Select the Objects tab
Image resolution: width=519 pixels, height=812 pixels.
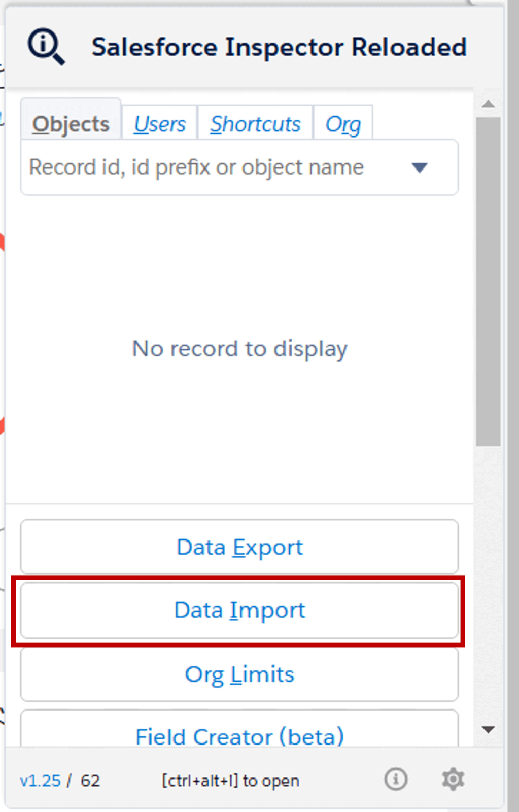click(71, 122)
